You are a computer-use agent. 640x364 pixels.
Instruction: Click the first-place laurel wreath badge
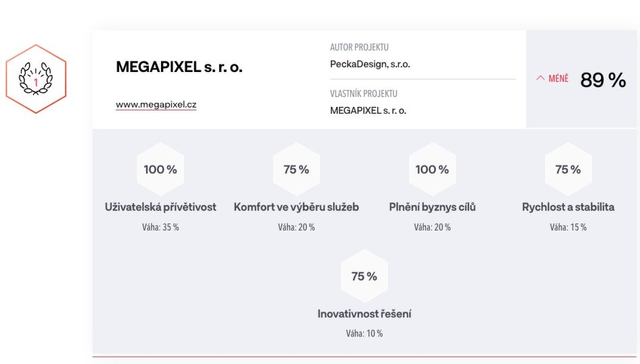tap(36, 79)
